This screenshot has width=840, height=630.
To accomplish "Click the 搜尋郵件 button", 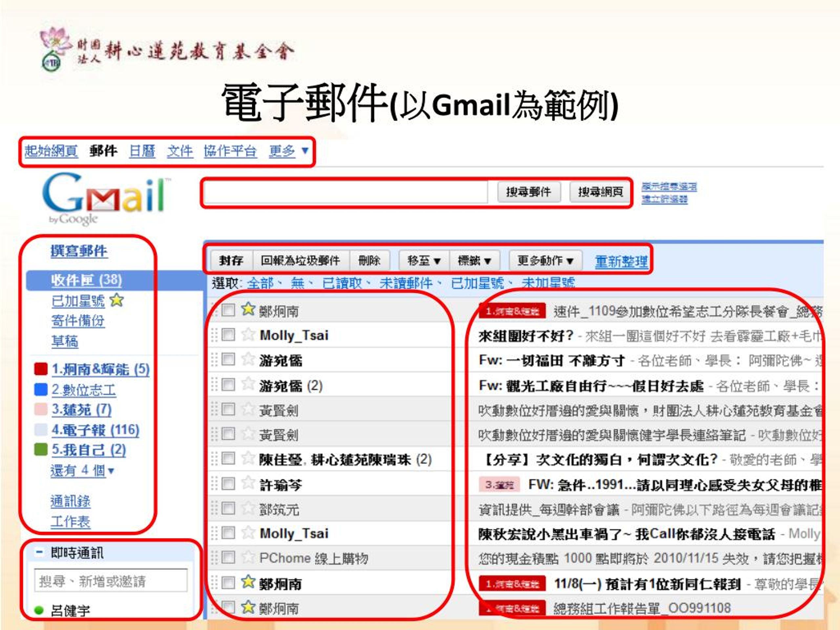I will tap(529, 192).
